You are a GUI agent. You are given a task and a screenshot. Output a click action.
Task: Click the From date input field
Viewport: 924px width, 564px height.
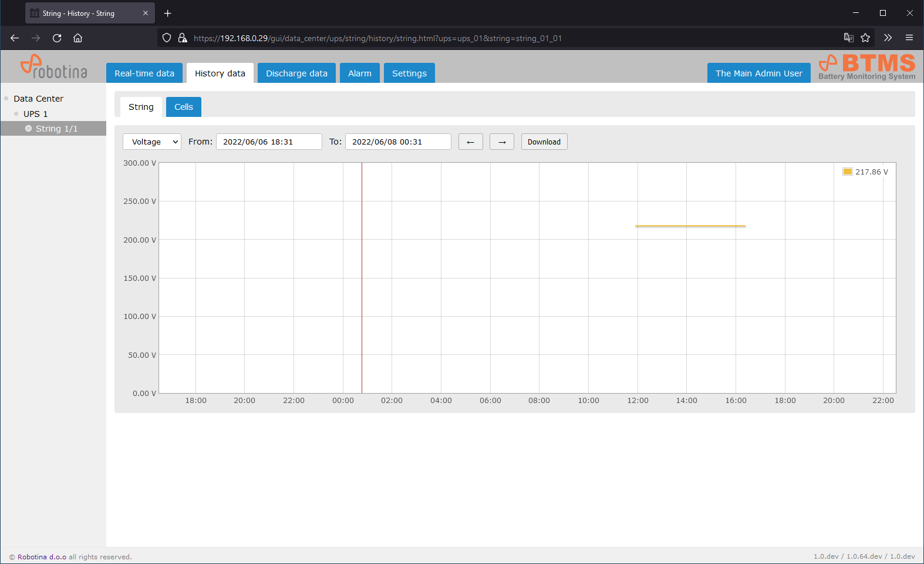pyautogui.click(x=269, y=142)
